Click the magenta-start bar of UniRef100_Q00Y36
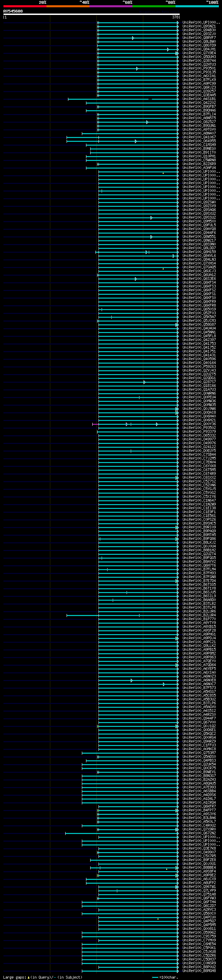 (136, 424)
